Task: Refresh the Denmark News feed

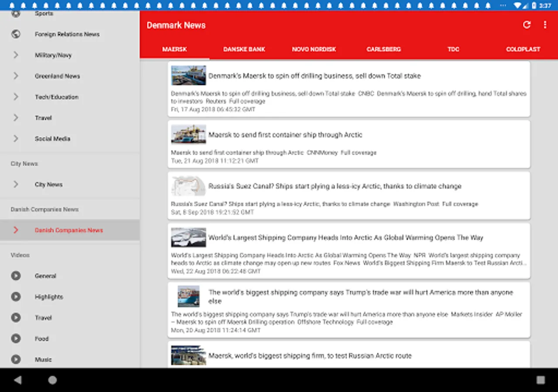Action: pos(527,25)
